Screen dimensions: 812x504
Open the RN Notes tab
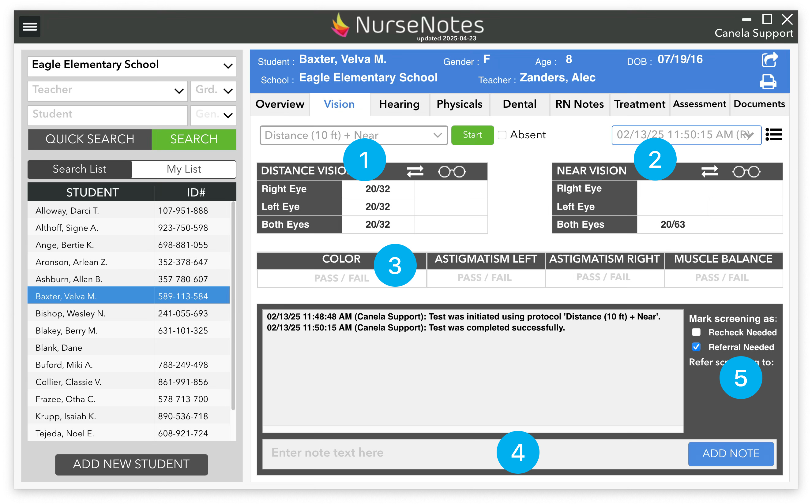pos(579,104)
